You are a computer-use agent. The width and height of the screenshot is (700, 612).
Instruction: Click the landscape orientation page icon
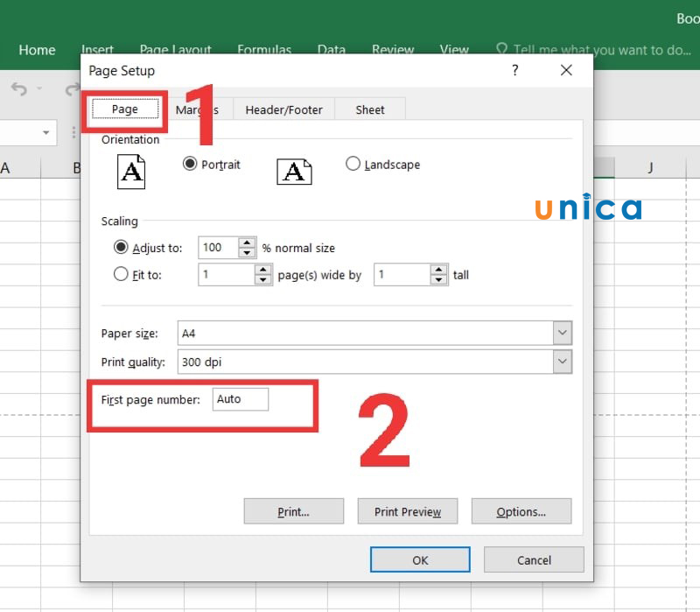pos(294,172)
